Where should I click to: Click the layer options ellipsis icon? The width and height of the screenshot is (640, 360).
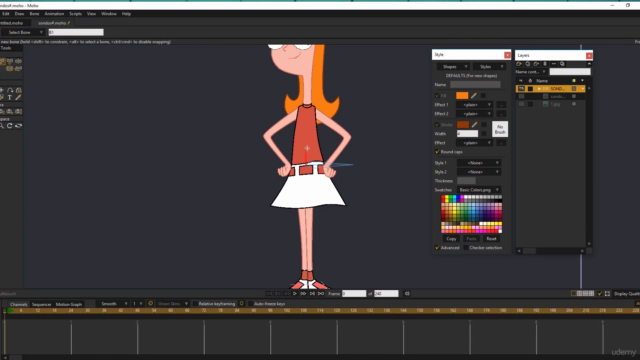[x=553, y=64]
